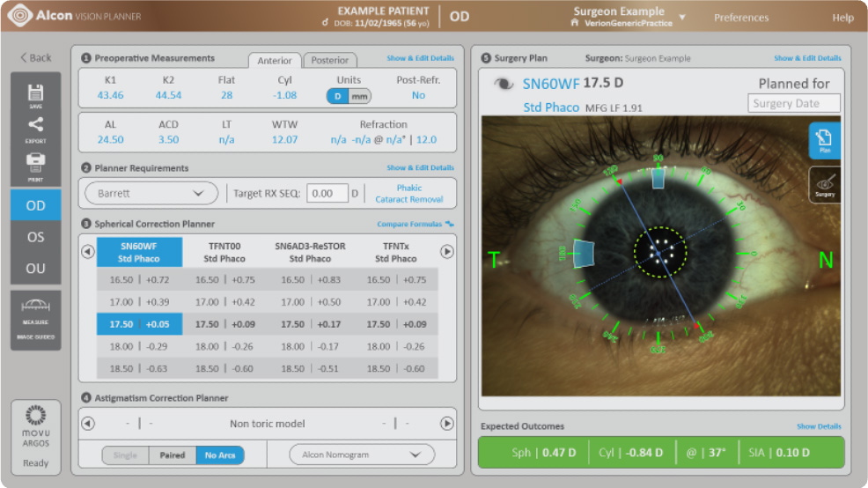Click the Save disk icon

pos(35,95)
